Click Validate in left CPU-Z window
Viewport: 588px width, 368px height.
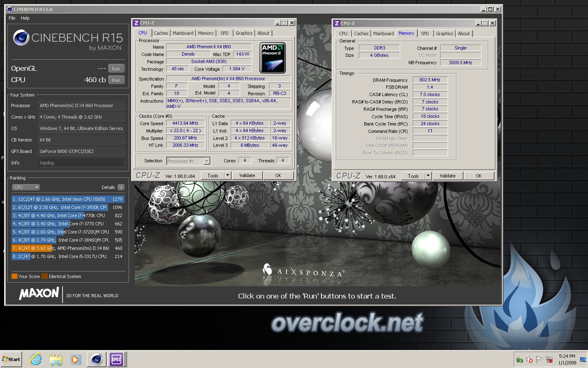click(247, 175)
